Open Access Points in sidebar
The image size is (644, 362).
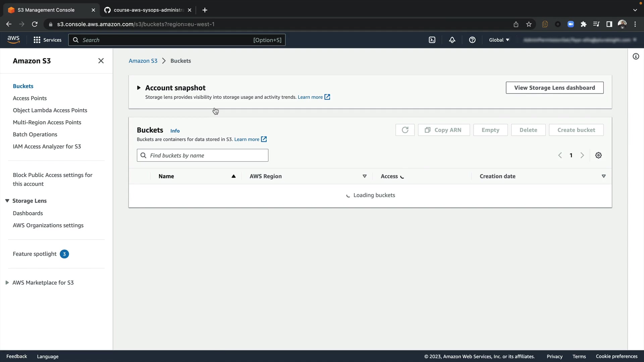click(x=30, y=98)
